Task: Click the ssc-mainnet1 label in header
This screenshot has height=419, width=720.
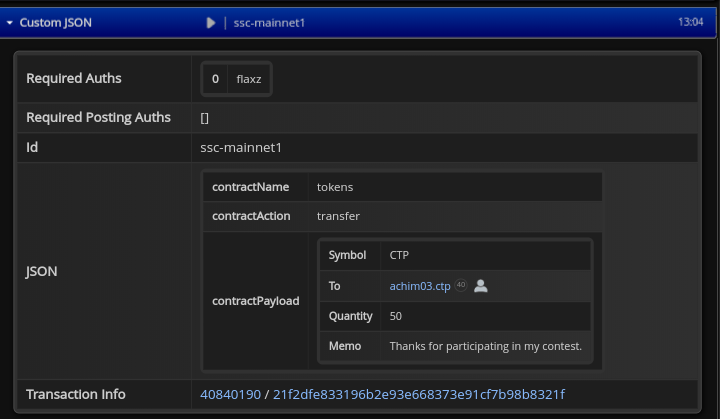Action: [x=269, y=22]
